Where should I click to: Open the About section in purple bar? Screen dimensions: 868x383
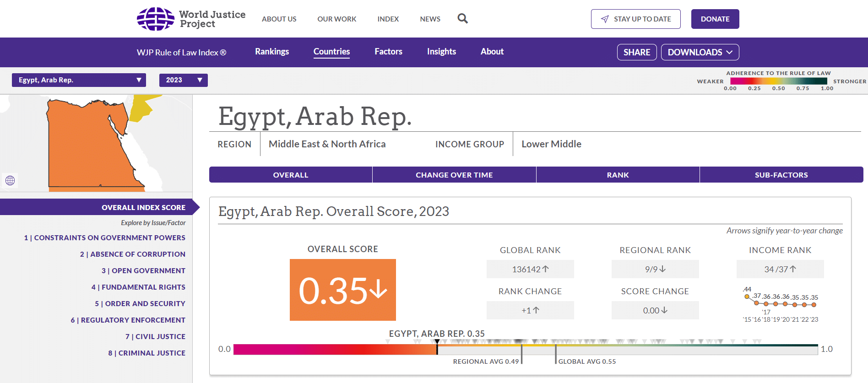[492, 52]
